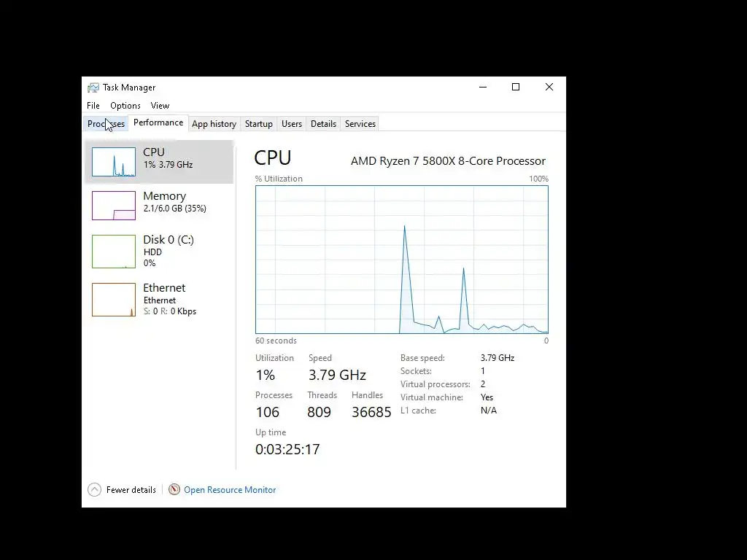Click the 60 seconds axis label

[276, 341]
